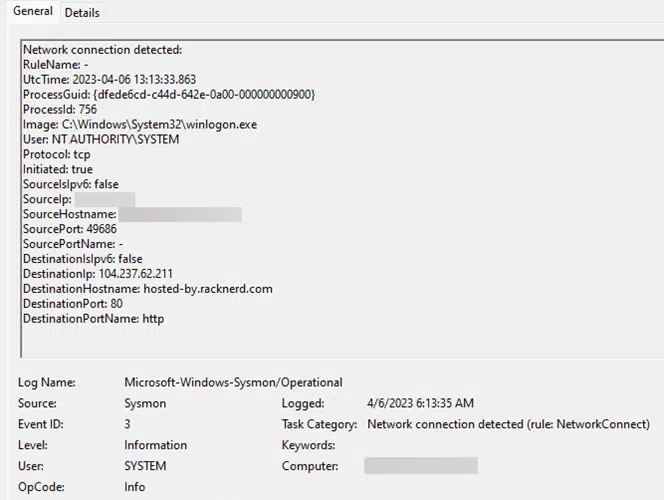This screenshot has width=664, height=500.
Task: Select the 'DestinationPort: 80' line
Action: [x=73, y=304]
